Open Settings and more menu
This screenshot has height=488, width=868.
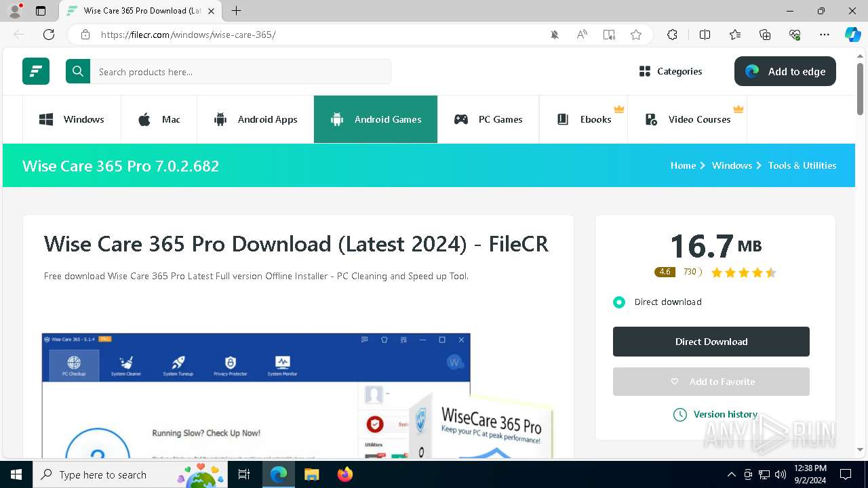tap(825, 35)
